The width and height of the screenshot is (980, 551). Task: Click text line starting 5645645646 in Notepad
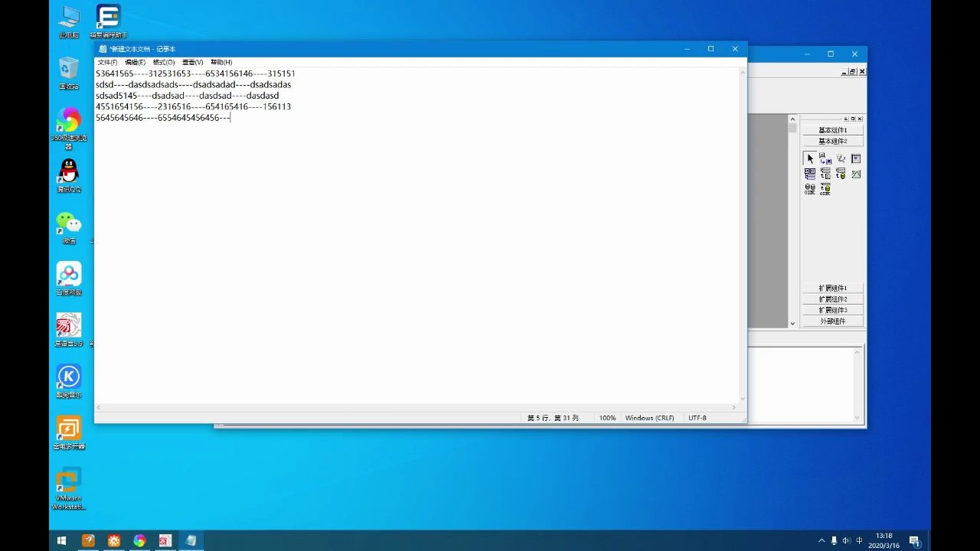tap(163, 118)
